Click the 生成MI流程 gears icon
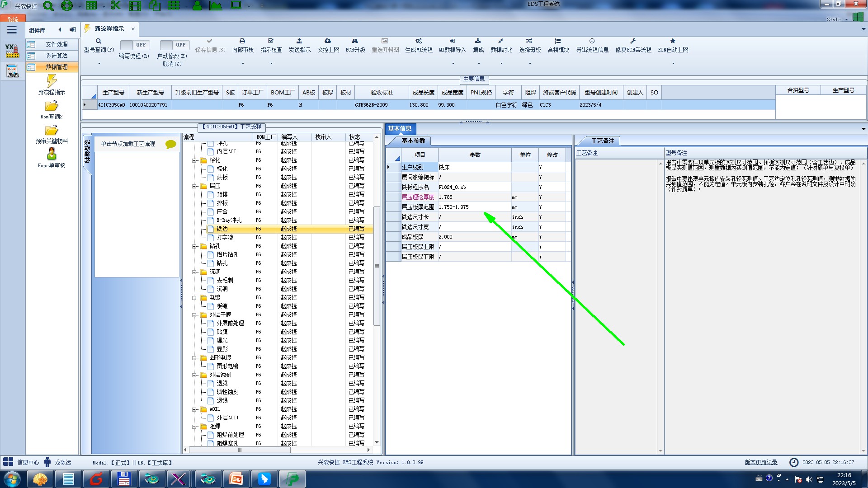Screen dimensions: 868x488 pyautogui.click(x=419, y=41)
